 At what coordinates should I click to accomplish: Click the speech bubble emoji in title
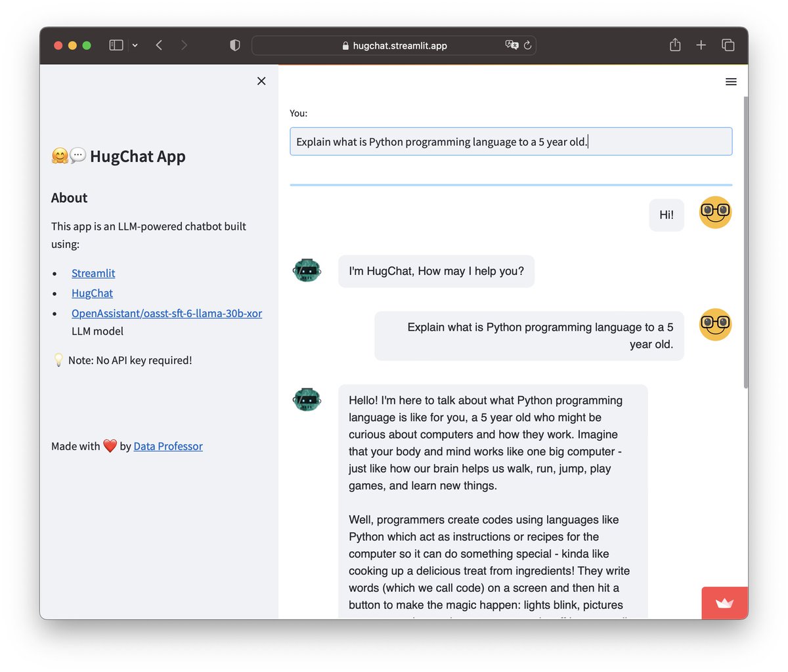pos(78,156)
